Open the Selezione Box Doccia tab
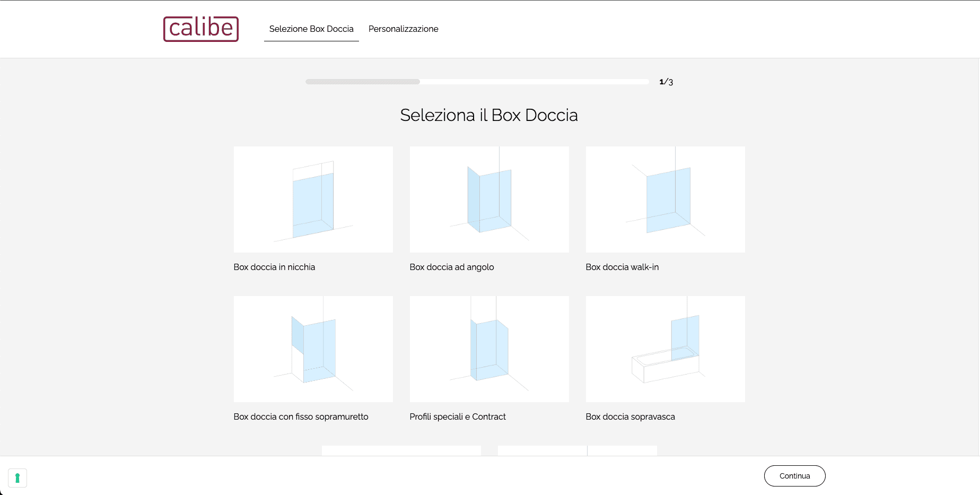Screen dimensions: 980x495 (x=311, y=29)
